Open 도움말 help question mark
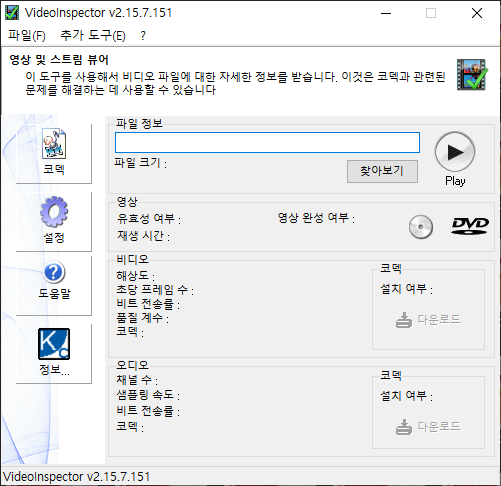The image size is (501, 486). coord(54,285)
